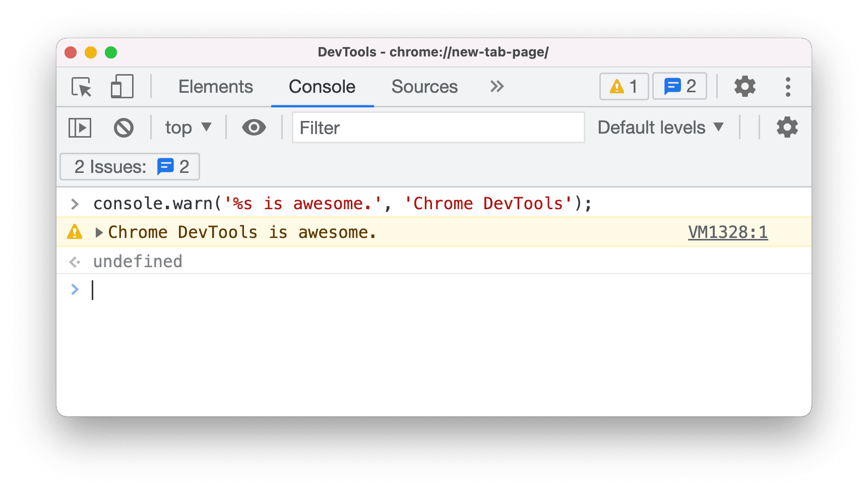868x491 pixels.
Task: Open the top frame context dropdown
Action: point(187,127)
